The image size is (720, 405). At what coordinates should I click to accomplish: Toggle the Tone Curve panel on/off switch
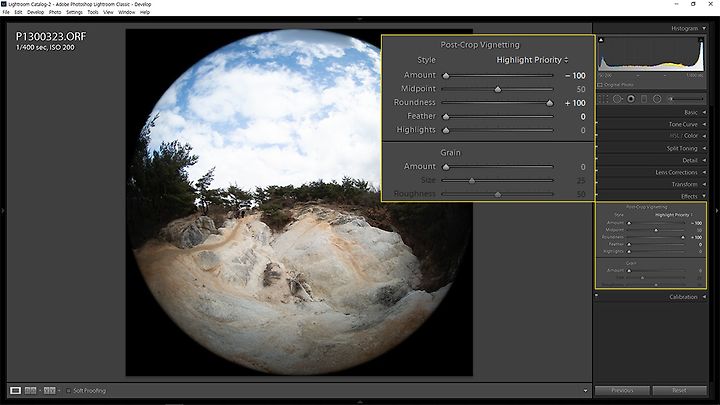(x=596, y=123)
